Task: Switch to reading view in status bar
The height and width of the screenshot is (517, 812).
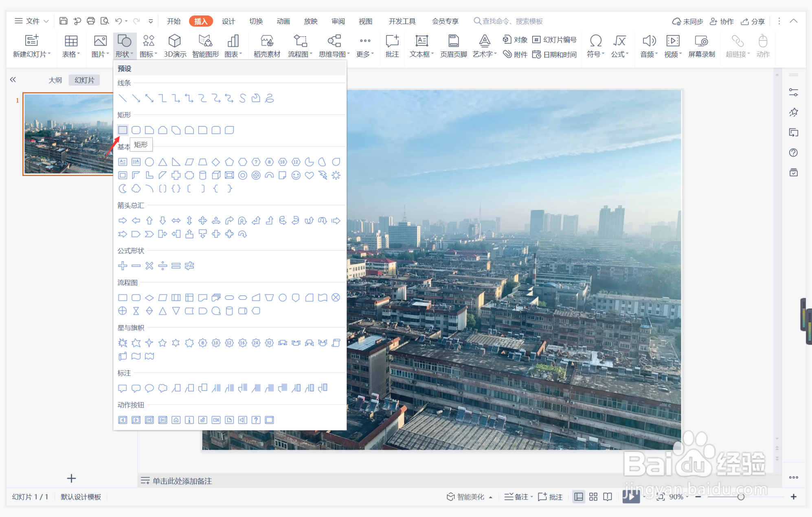Action: (608, 497)
